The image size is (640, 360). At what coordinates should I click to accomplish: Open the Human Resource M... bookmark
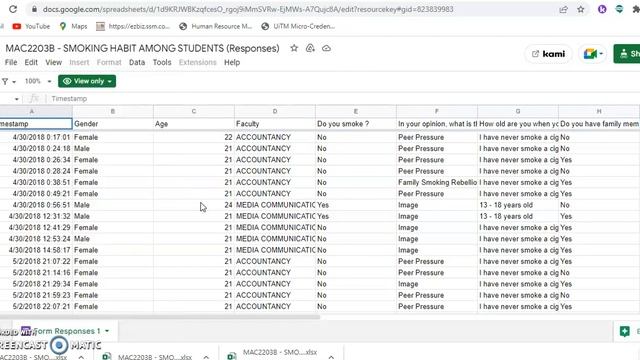coord(216,26)
